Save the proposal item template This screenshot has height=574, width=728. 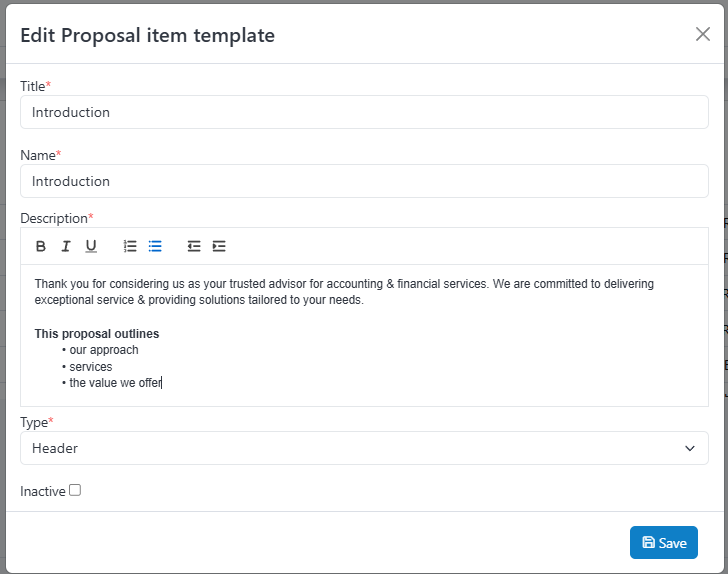664,542
